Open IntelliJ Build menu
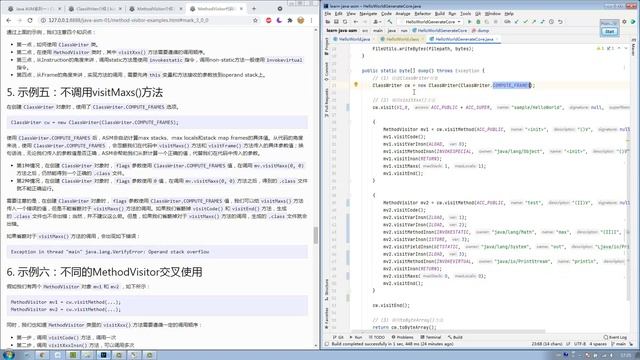The image size is (640, 360). tap(440, 13)
